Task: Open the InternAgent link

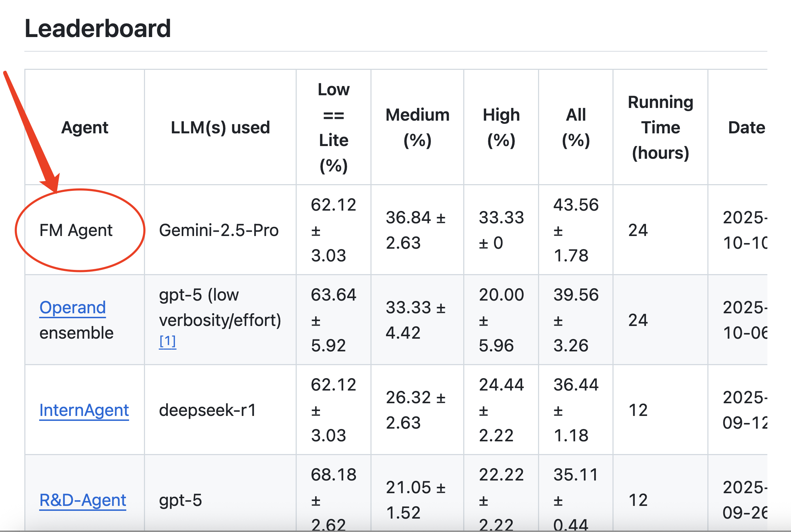Action: tap(84, 410)
